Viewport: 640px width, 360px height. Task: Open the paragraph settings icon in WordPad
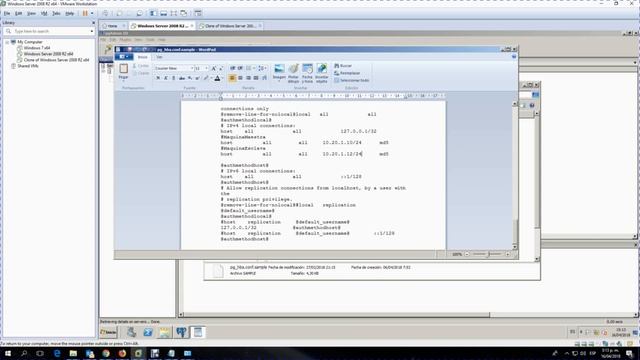point(264,78)
